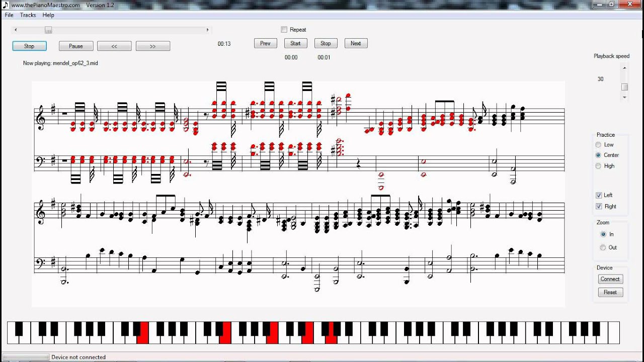
Task: Click the song position left arrow
Action: coord(16,30)
